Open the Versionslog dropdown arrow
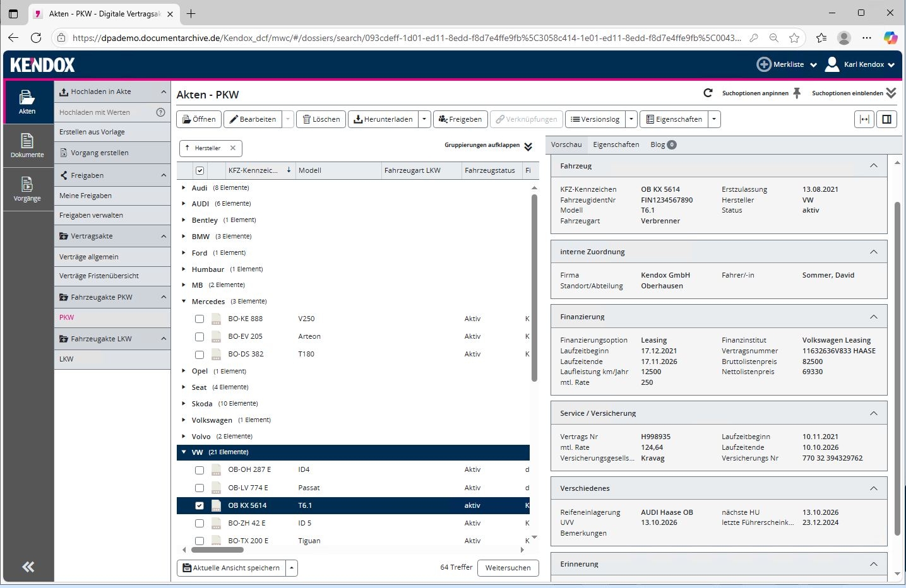Screen dimensions: 906x588 (631, 119)
